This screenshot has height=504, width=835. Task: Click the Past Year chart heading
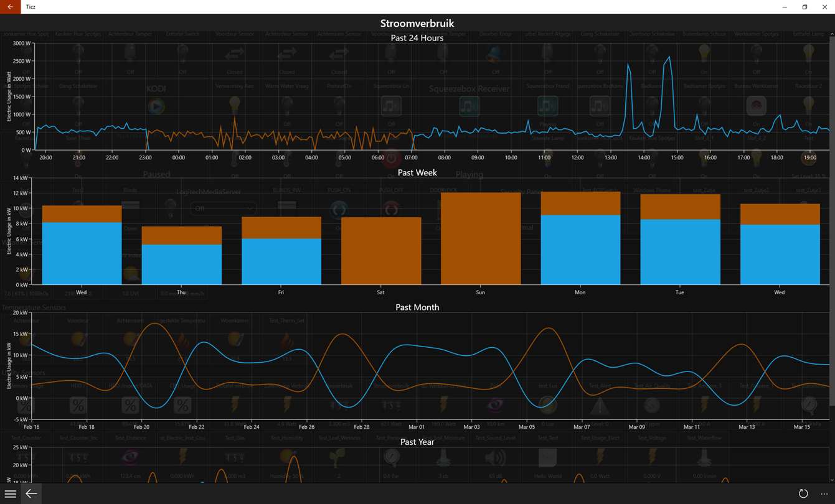[417, 442]
